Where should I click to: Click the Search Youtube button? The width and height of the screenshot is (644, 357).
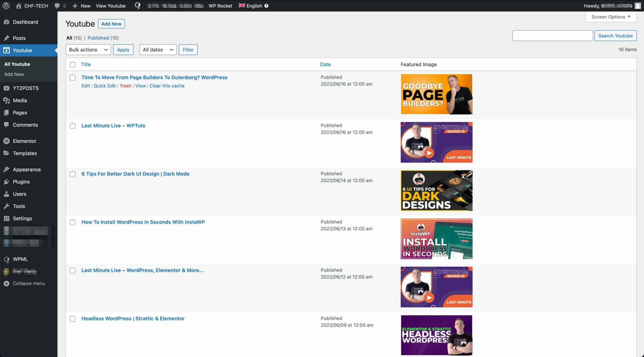[615, 36]
